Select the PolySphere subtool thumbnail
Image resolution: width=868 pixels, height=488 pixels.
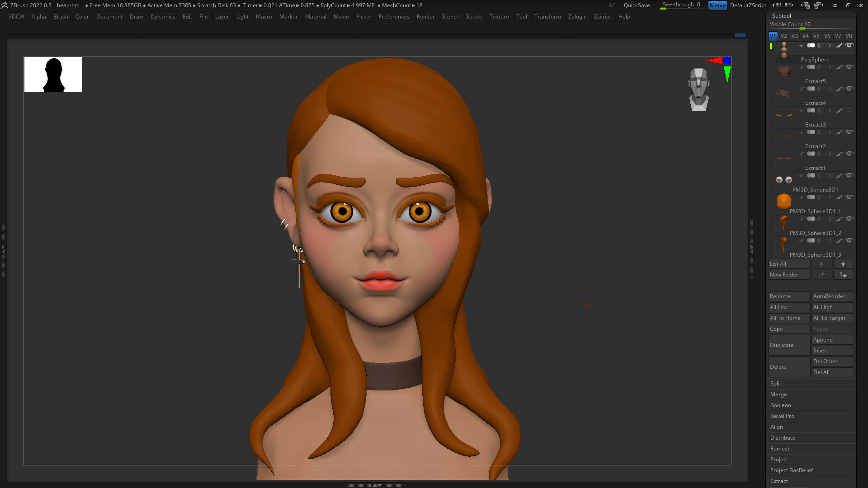coord(784,50)
